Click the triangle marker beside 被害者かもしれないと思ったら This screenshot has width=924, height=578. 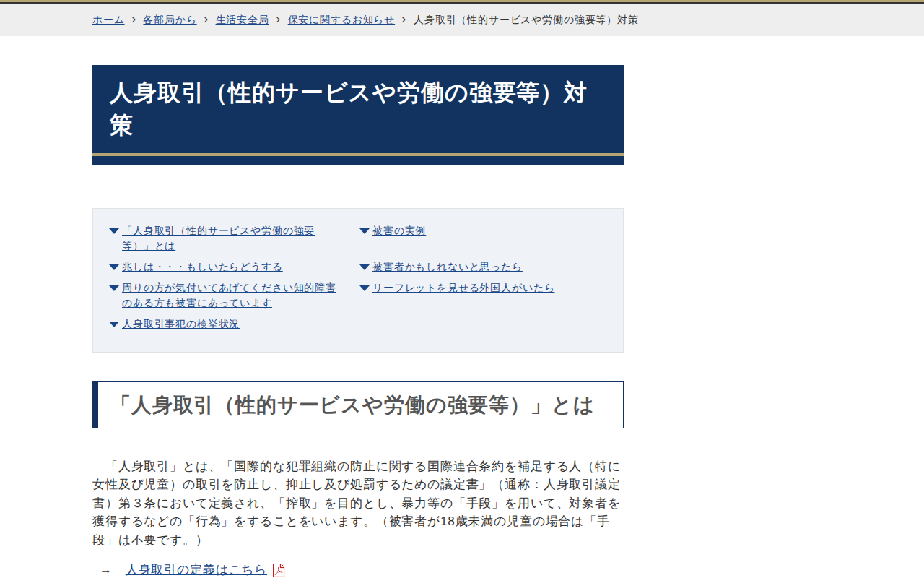coord(365,267)
